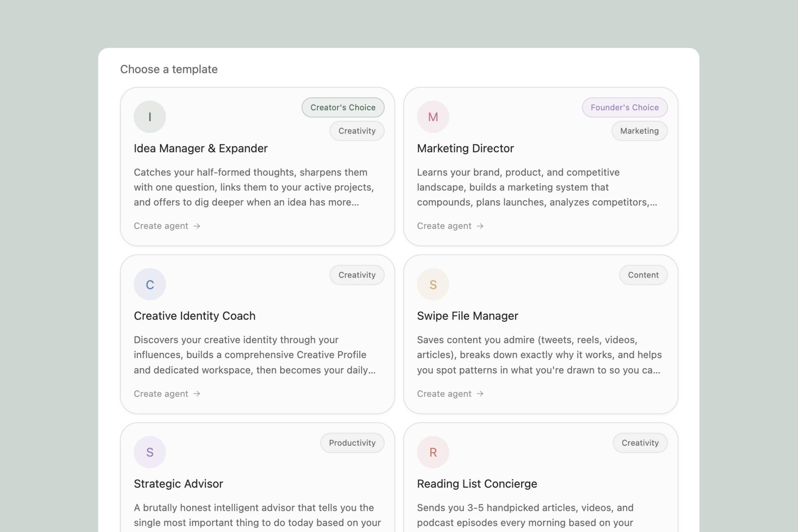Screen dimensions: 798x532
Task: Click the Content category tag
Action: [x=643, y=275]
